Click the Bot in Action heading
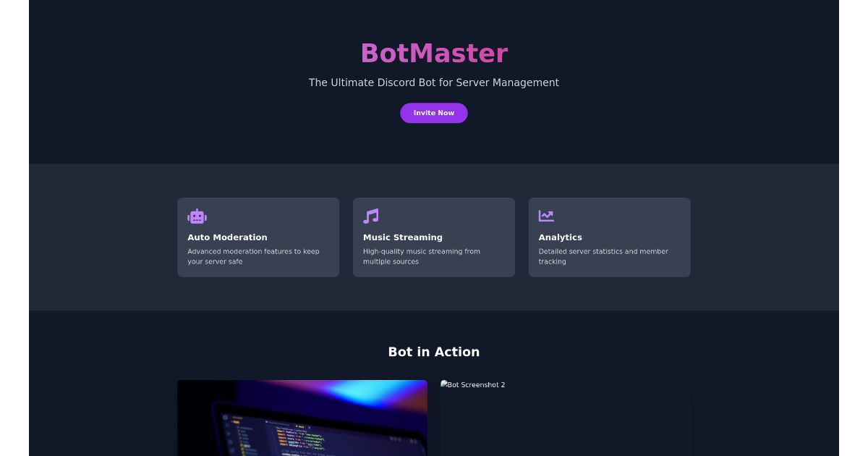This screenshot has height=456, width=868. coord(434,352)
